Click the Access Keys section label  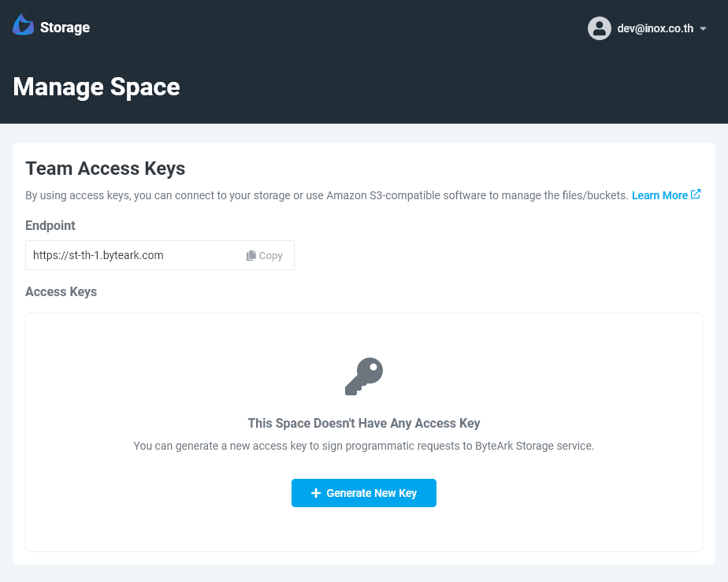click(x=61, y=291)
